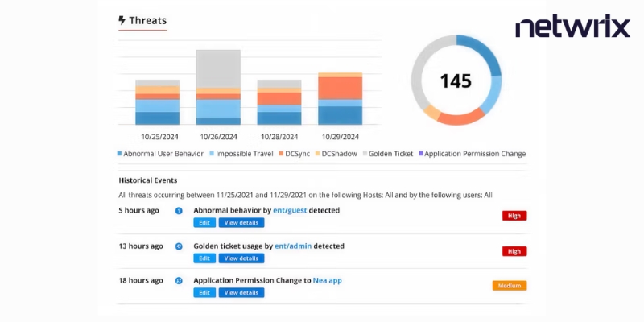
Task: Toggle Application Permission Change legend entry
Action: (x=472, y=154)
